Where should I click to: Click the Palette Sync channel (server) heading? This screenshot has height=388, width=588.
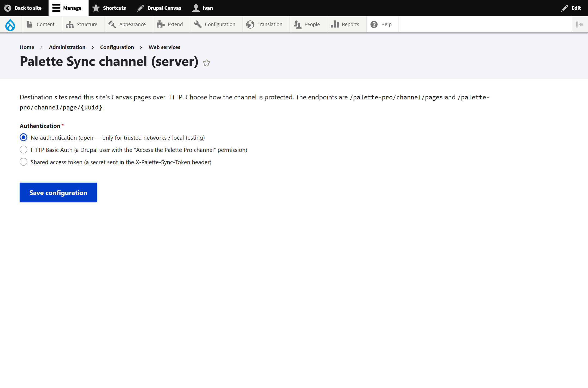[109, 62]
